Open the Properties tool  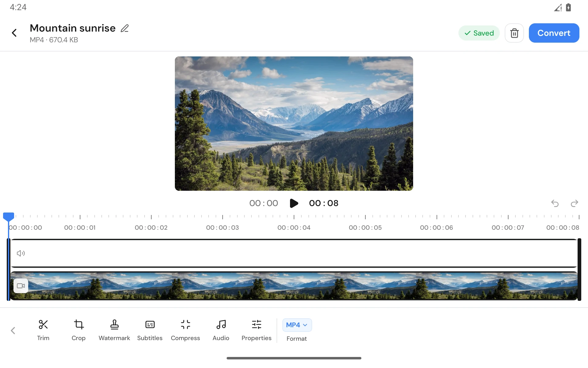coord(256,330)
